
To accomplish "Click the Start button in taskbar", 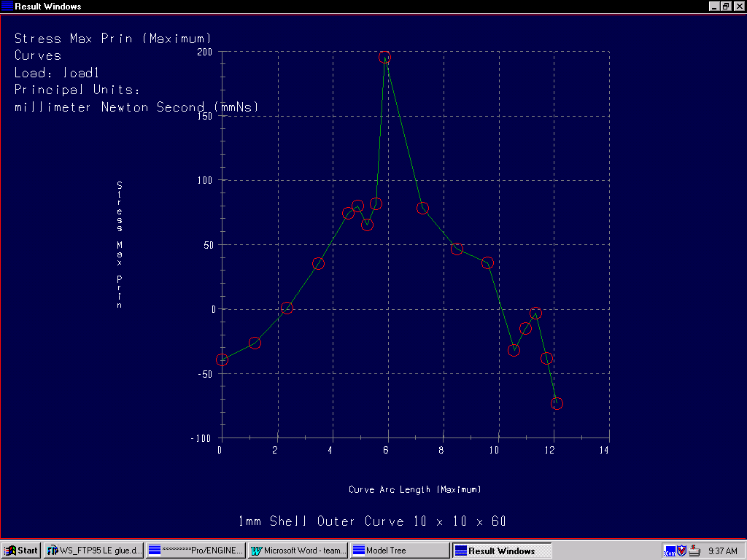I will [21, 551].
